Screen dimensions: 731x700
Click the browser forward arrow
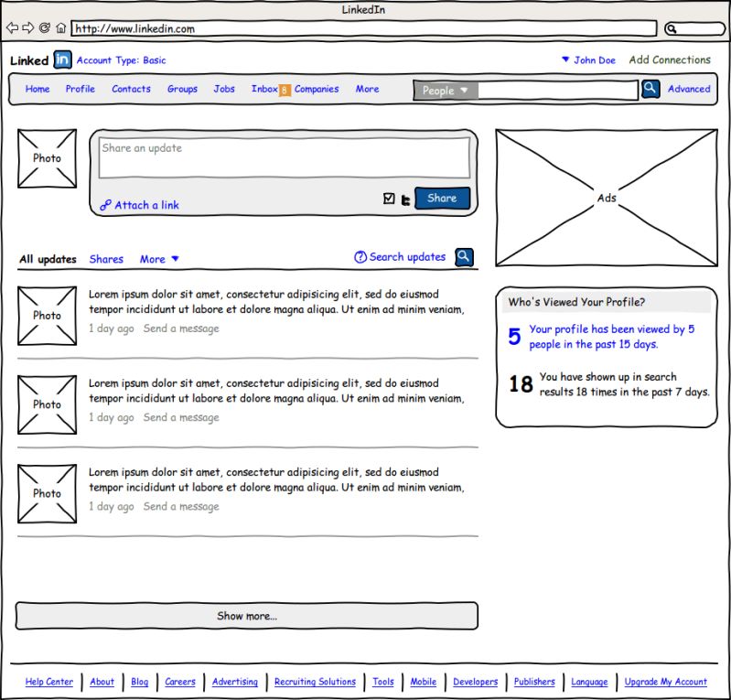28,28
